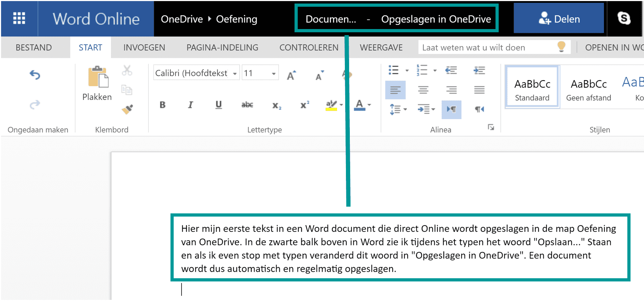The image size is (644, 302).
Task: Click the Word Online title
Action: click(96, 19)
